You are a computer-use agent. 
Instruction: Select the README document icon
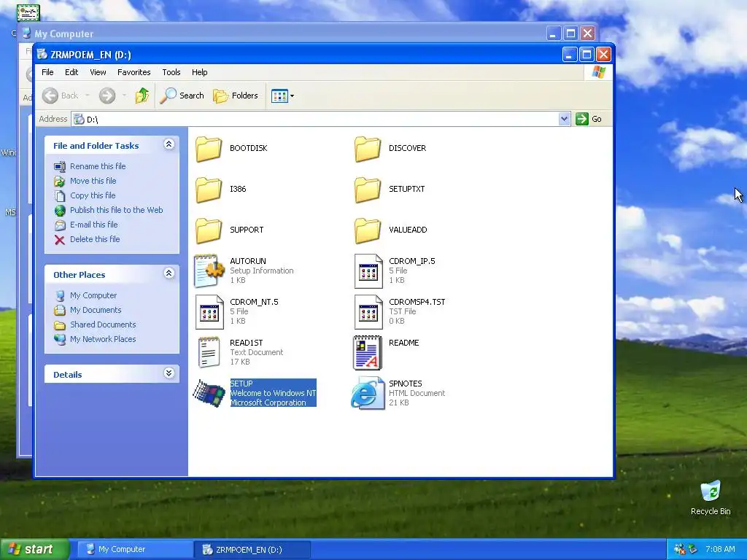click(x=368, y=352)
